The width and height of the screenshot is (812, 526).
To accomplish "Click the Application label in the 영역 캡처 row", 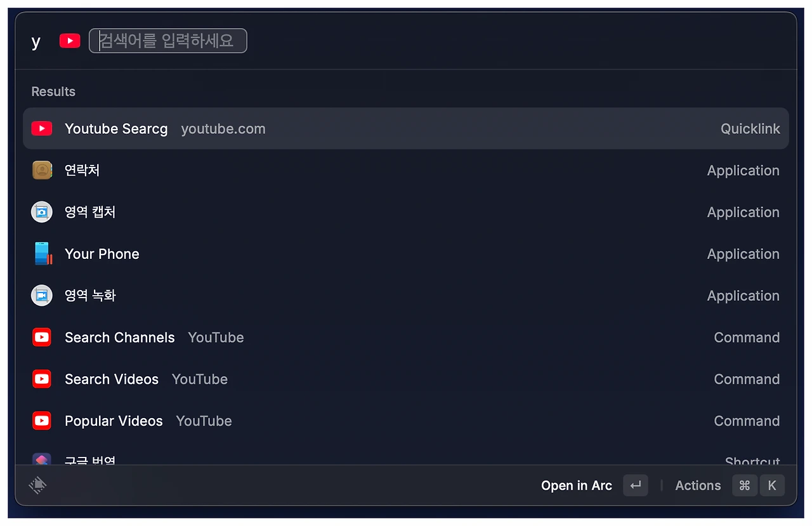I will [x=743, y=213].
